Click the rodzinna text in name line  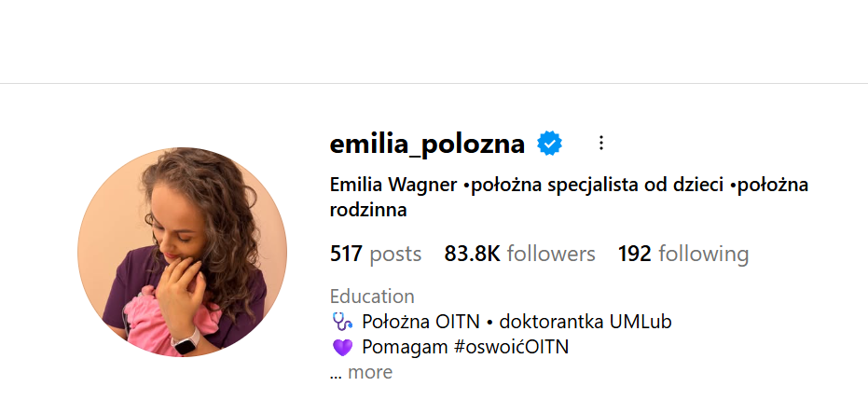coord(368,211)
